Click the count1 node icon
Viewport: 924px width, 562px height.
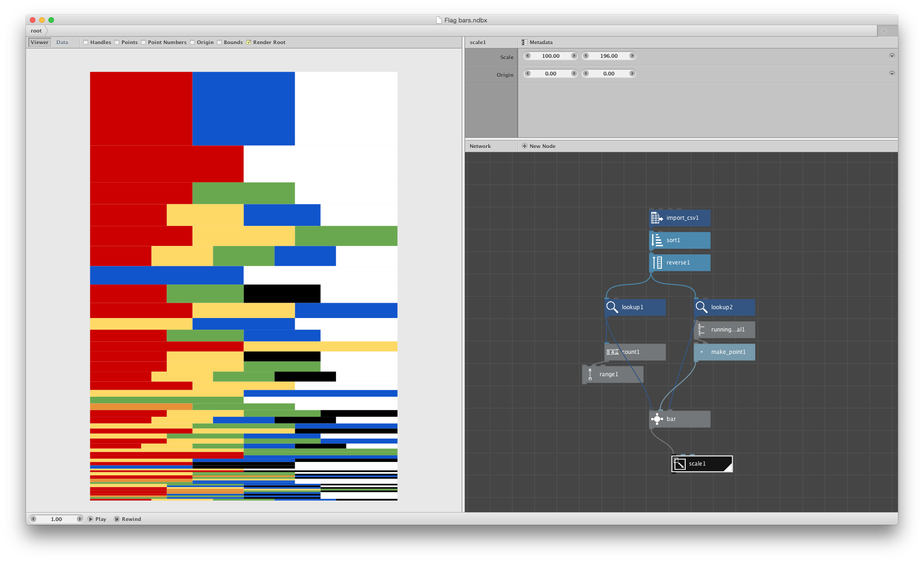coord(612,352)
